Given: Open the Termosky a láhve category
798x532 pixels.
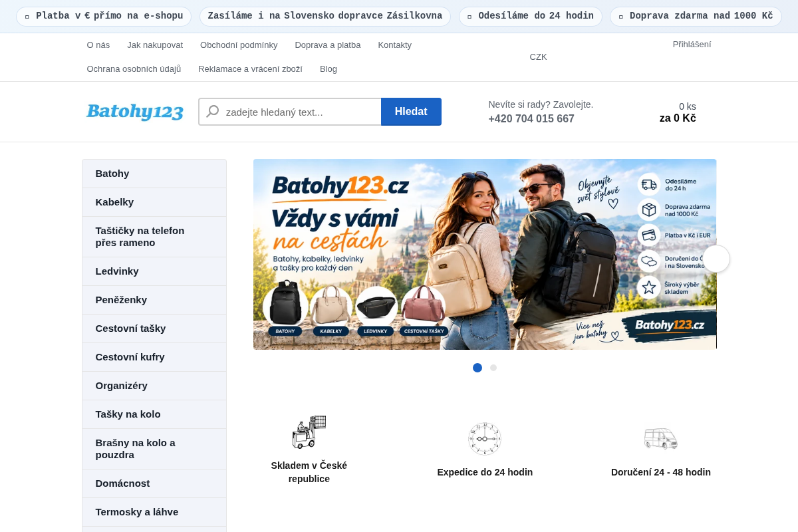Looking at the screenshot, I should click(x=154, y=512).
